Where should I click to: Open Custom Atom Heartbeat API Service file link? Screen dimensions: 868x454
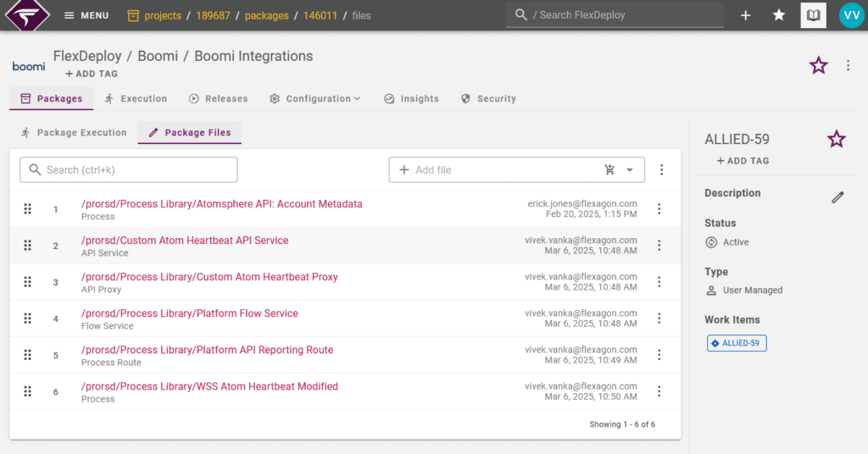pos(185,241)
